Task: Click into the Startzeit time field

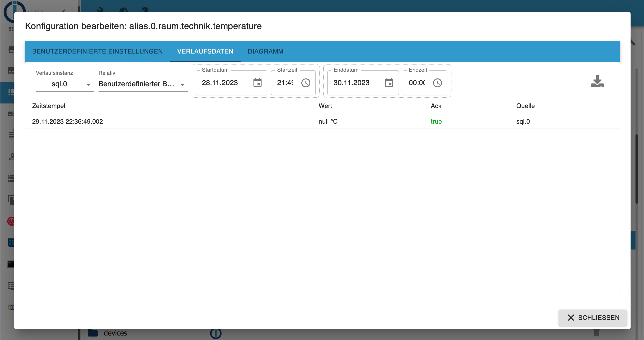Action: [285, 83]
